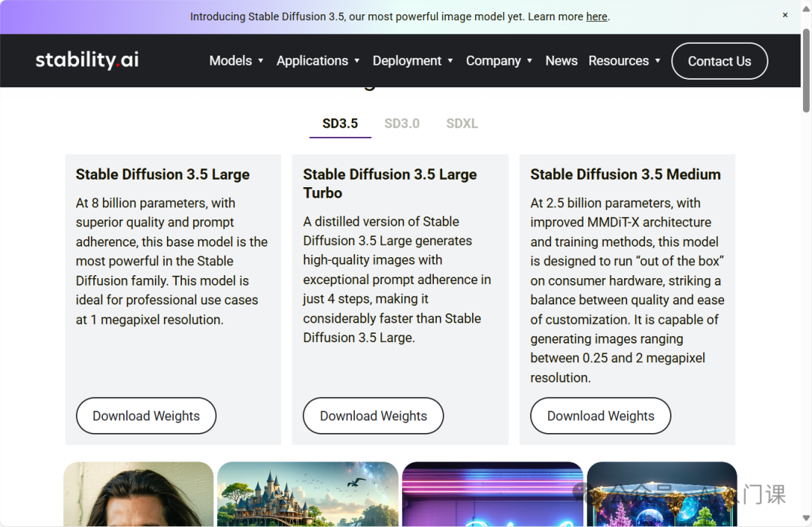View the fantasy castle sample image
This screenshot has height=527, width=812.
pyautogui.click(x=308, y=494)
